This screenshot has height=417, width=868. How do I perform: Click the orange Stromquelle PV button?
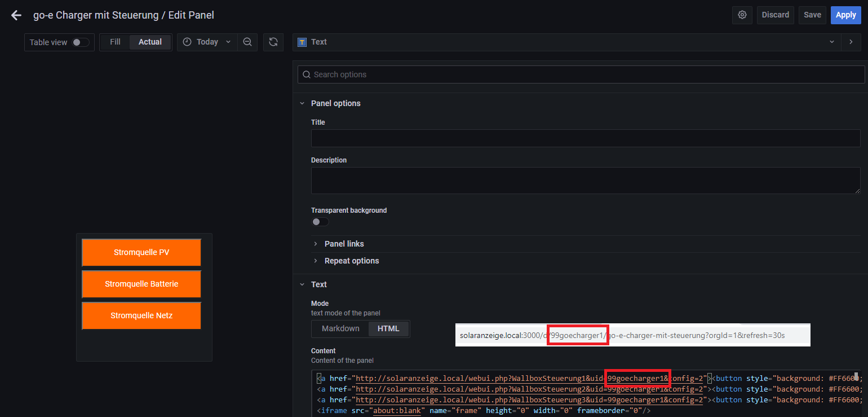point(141,253)
